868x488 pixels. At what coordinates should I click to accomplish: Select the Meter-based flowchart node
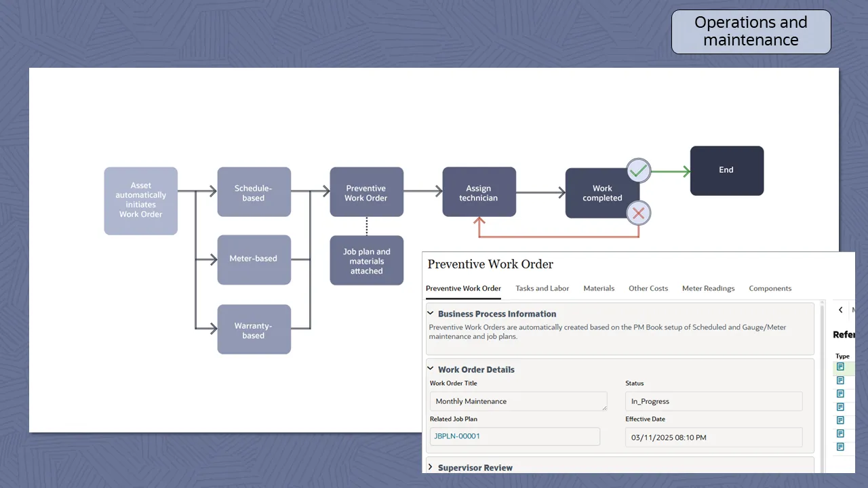tap(254, 259)
